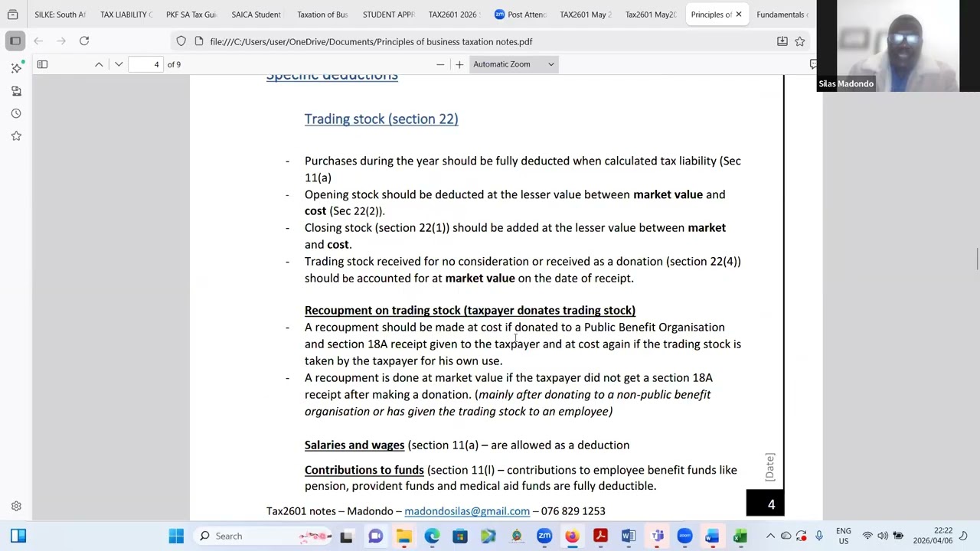Open the history clock sidebar icon
Screen dimensions: 980x551
[16, 113]
